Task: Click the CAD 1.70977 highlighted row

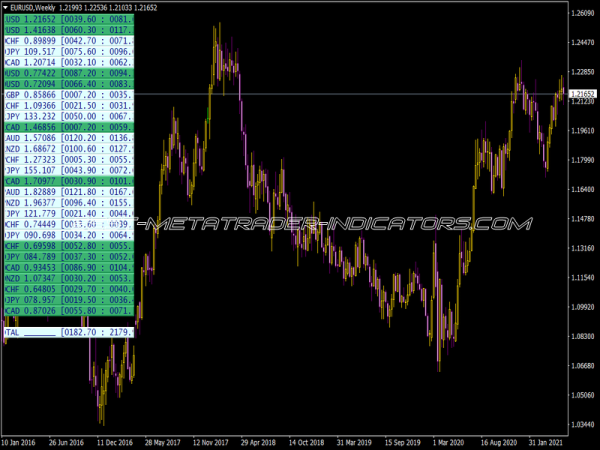Action: pyautogui.click(x=68, y=182)
